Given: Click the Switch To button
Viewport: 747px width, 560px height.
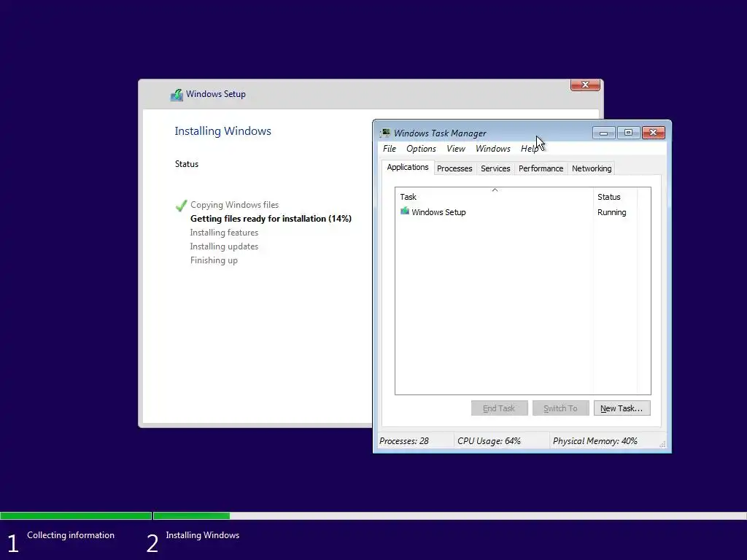Looking at the screenshot, I should (x=560, y=408).
